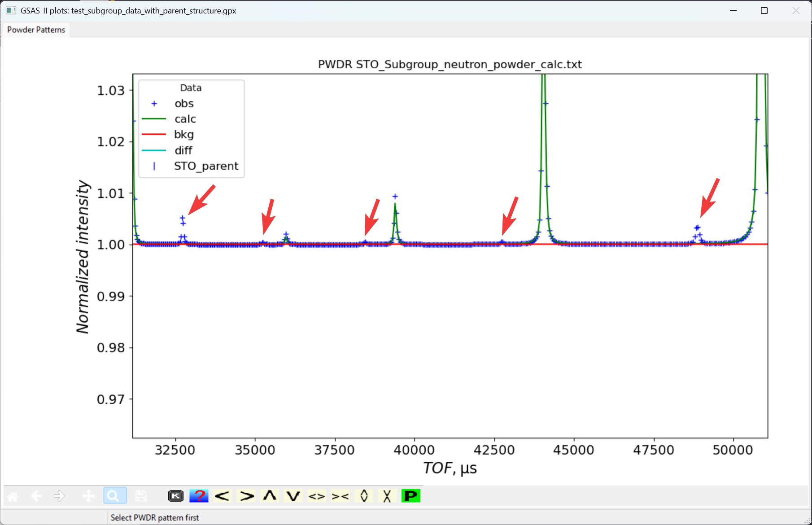The height and width of the screenshot is (525, 812).
Task: Select the Powder Patterns tab
Action: [x=36, y=29]
